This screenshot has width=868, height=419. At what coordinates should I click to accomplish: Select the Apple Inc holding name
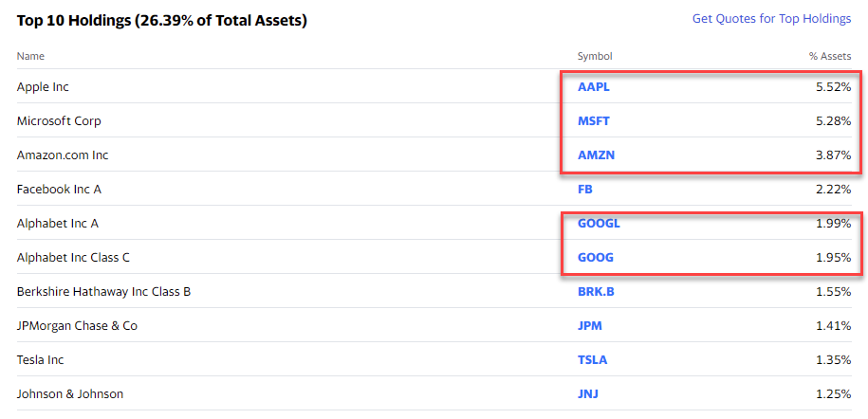tap(43, 87)
